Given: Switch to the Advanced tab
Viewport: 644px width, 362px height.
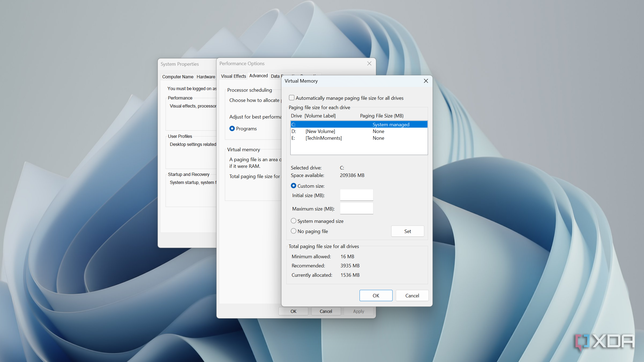Looking at the screenshot, I should click(258, 76).
